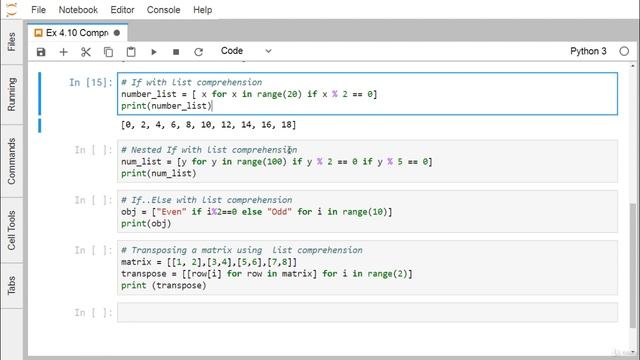This screenshot has width=640, height=360.
Task: Click the JupyterLab logo icon
Action: [x=11, y=9]
